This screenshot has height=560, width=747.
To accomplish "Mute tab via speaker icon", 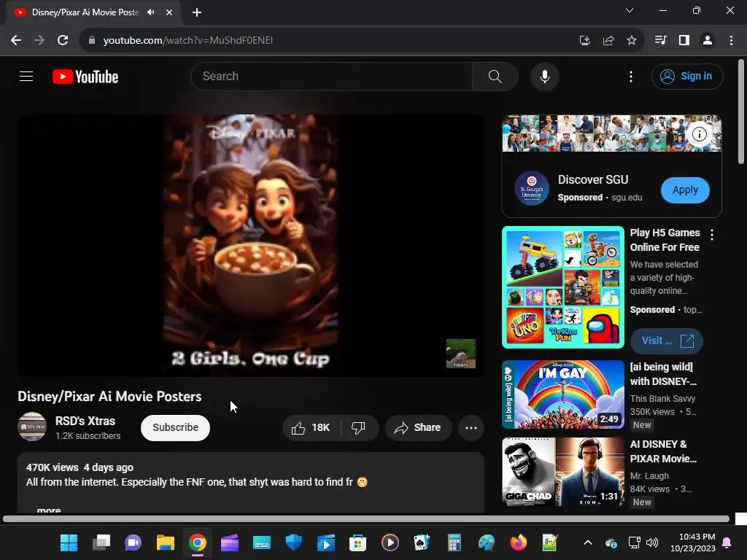I will 151,12.
